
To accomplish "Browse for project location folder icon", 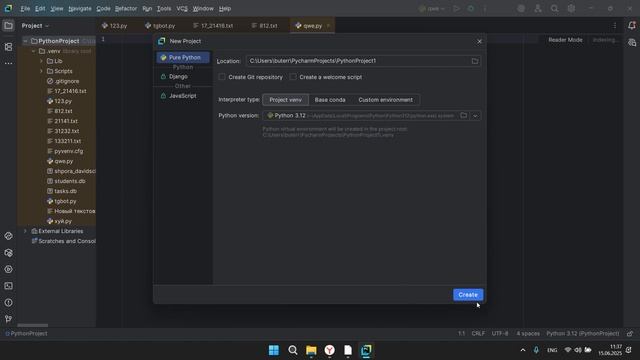I will point(475,61).
